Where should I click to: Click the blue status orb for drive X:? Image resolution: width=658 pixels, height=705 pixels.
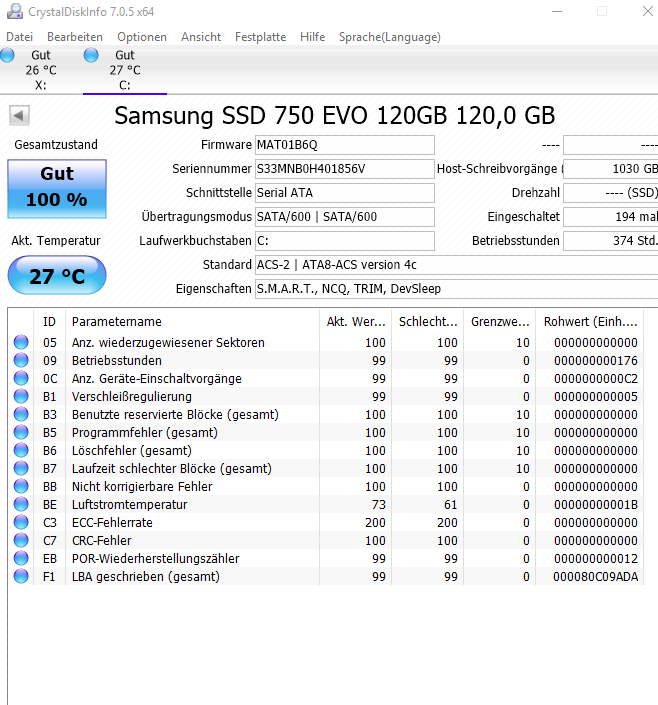(7, 55)
